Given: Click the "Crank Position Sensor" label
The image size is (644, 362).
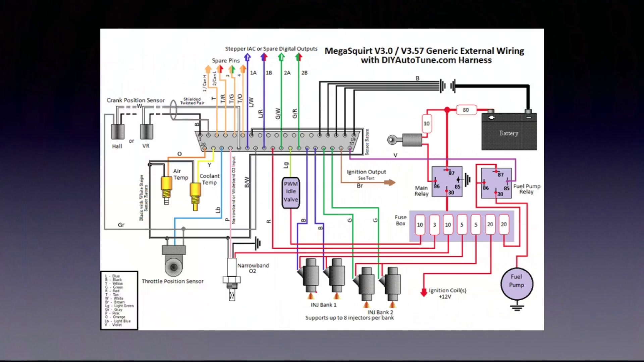Looking at the screenshot, I should point(136,100).
